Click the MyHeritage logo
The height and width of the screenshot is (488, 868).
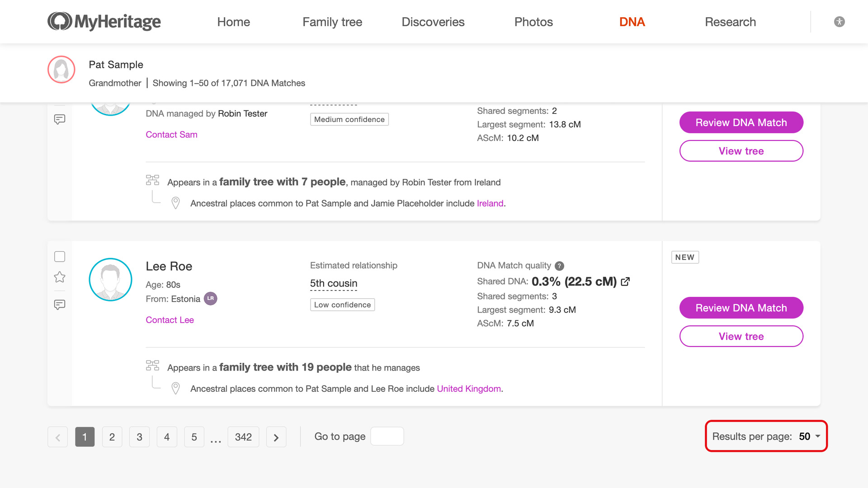(104, 21)
